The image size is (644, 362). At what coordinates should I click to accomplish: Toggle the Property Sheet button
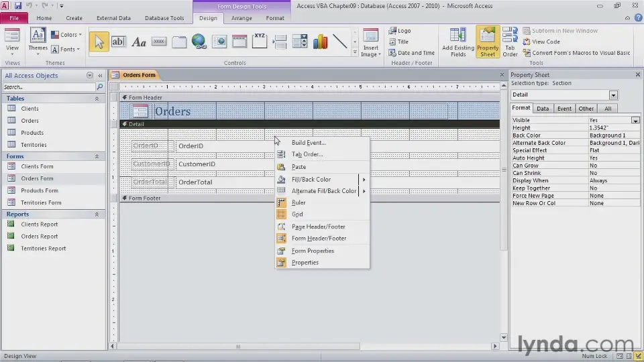(488, 42)
